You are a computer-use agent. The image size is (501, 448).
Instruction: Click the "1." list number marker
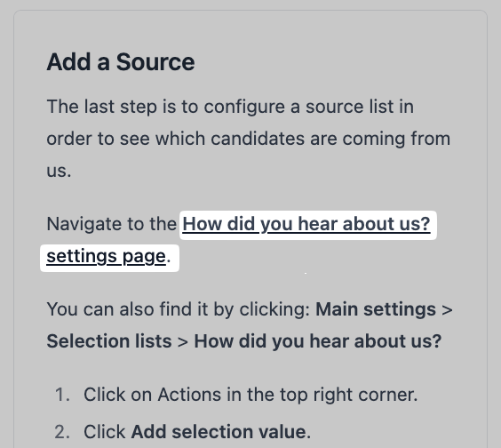[62, 395]
